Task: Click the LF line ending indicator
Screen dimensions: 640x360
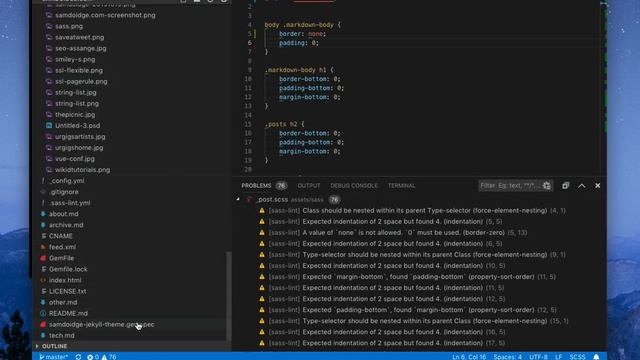Action: point(558,357)
